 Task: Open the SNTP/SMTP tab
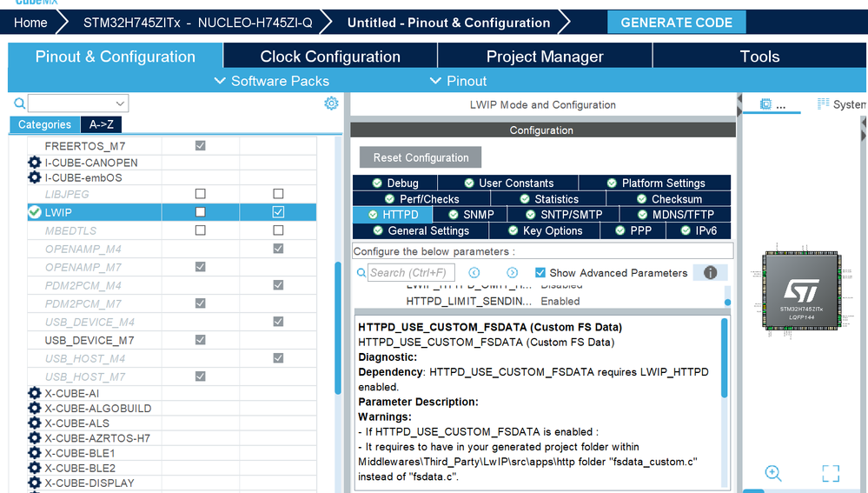(x=563, y=215)
